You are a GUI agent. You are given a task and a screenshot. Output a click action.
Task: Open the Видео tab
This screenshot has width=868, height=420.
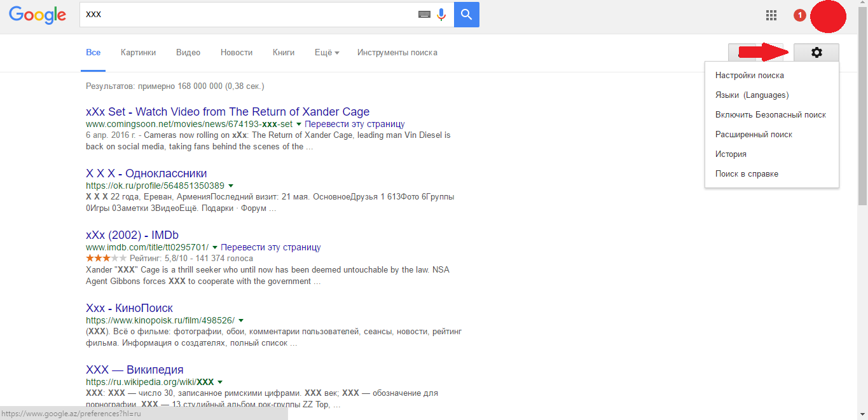point(188,53)
